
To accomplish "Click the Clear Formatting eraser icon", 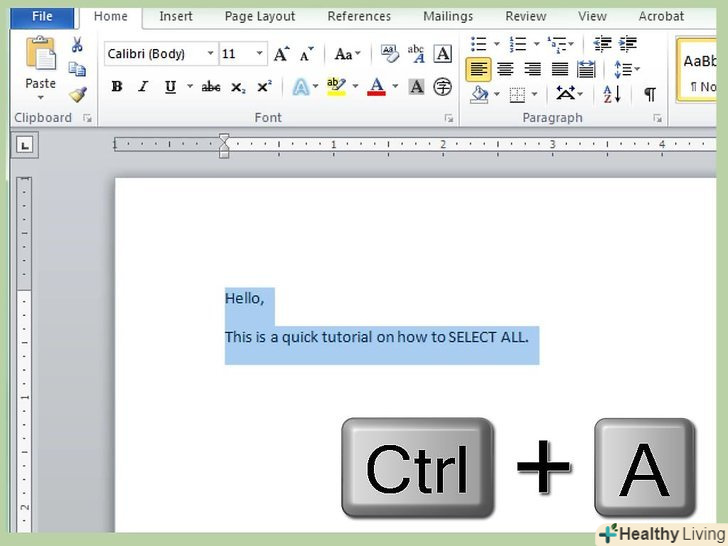I will 389,53.
